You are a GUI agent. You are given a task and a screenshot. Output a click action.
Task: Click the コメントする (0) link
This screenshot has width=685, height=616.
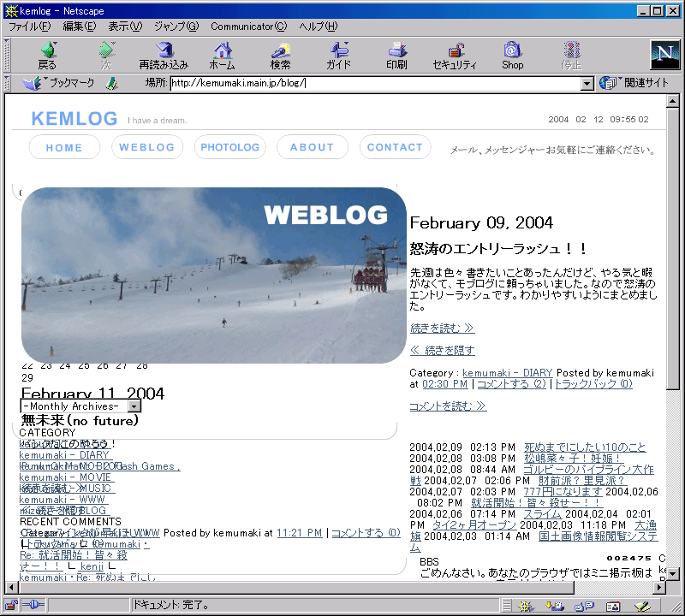[x=366, y=533]
